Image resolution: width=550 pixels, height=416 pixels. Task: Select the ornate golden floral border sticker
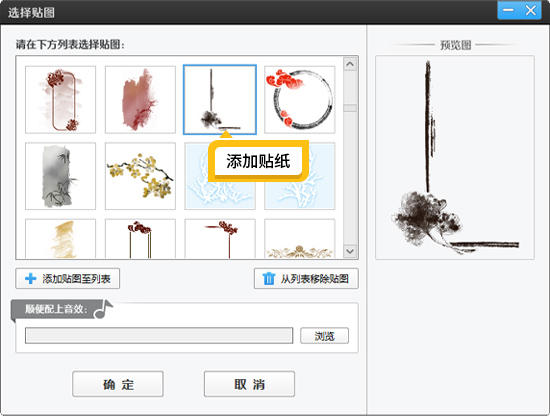tap(300, 239)
